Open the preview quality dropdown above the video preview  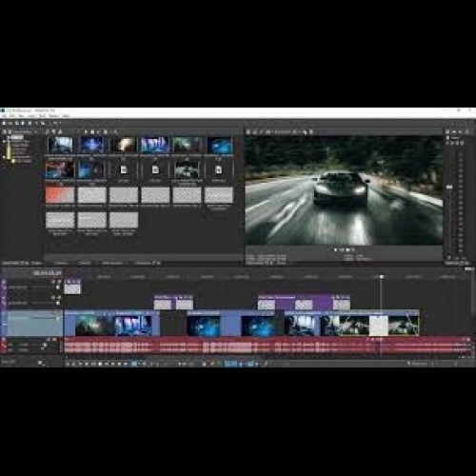pos(283,131)
